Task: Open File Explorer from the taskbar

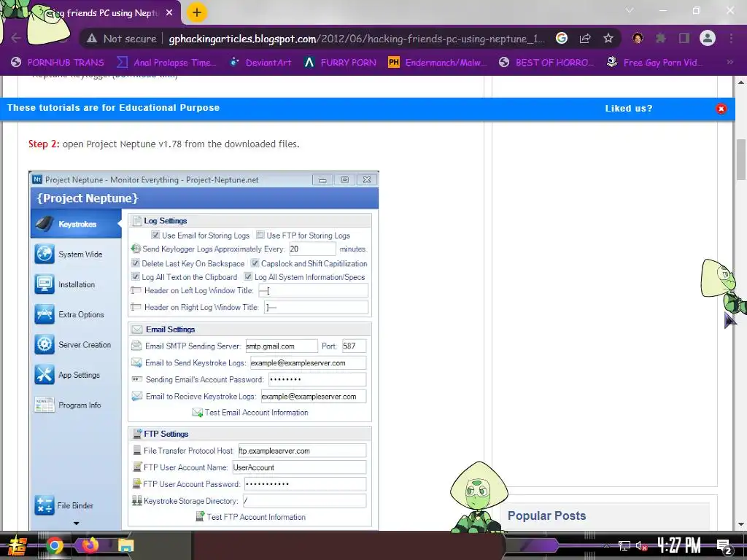Action: click(125, 545)
